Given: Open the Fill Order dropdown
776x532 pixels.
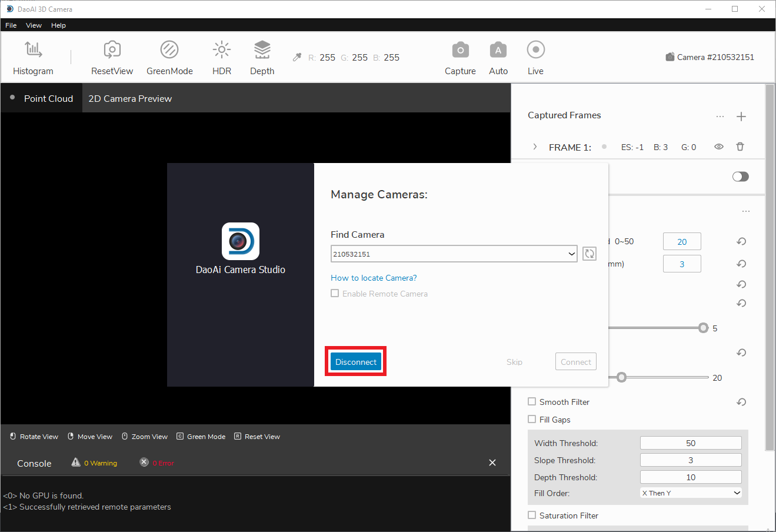Looking at the screenshot, I should [691, 493].
